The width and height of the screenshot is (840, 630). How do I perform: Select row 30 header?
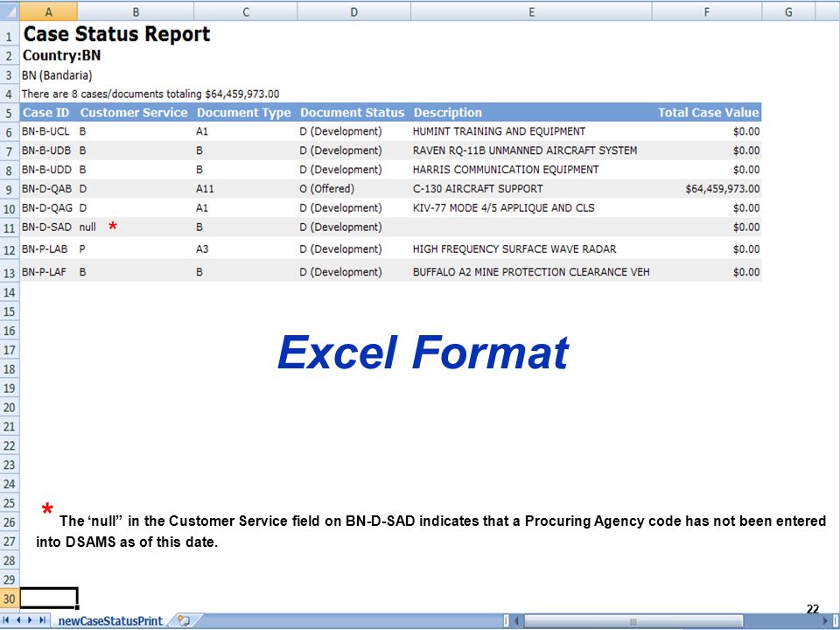[x=9, y=598]
